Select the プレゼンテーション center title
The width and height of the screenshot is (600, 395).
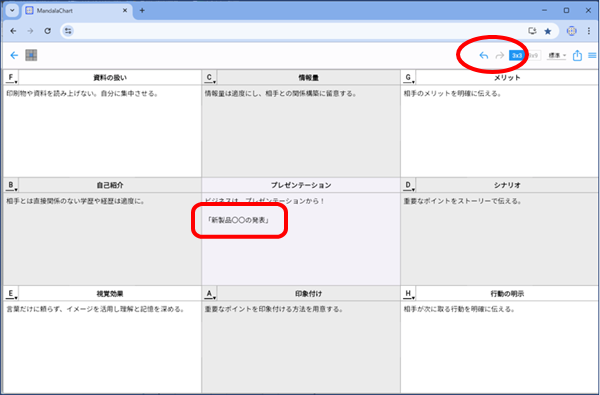click(301, 185)
